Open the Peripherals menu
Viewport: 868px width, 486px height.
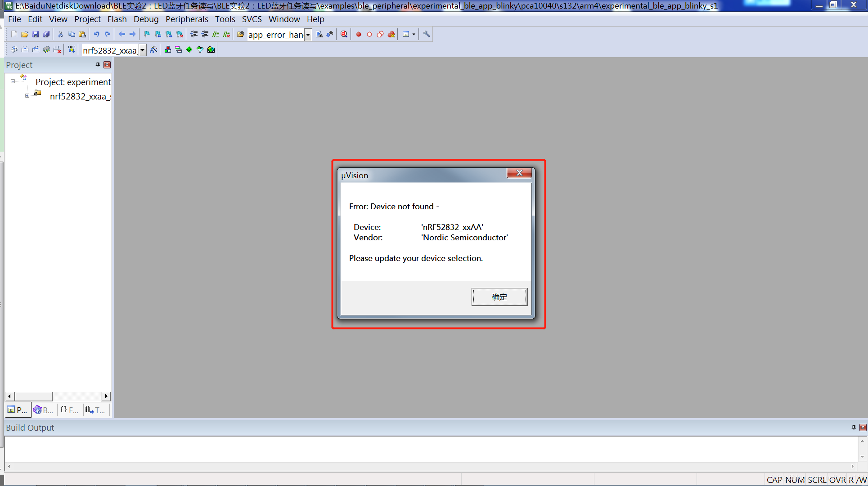click(187, 19)
